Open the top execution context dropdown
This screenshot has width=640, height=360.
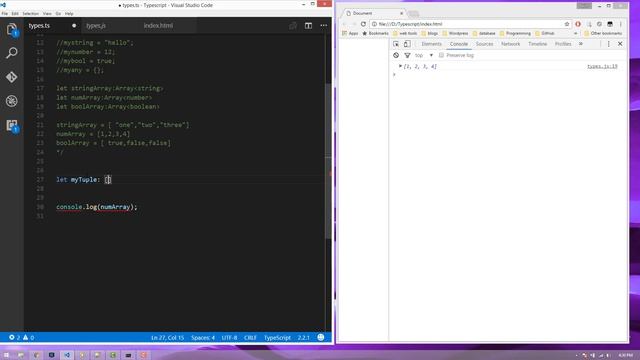(424, 55)
